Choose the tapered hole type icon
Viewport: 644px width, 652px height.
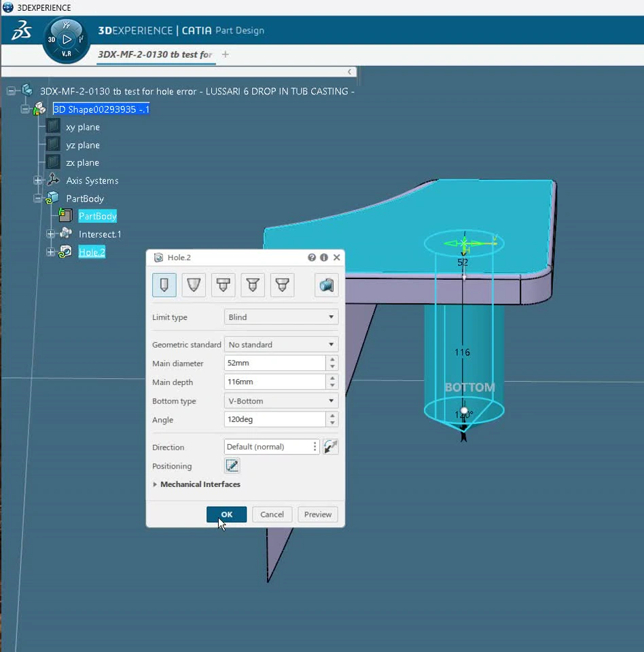194,285
